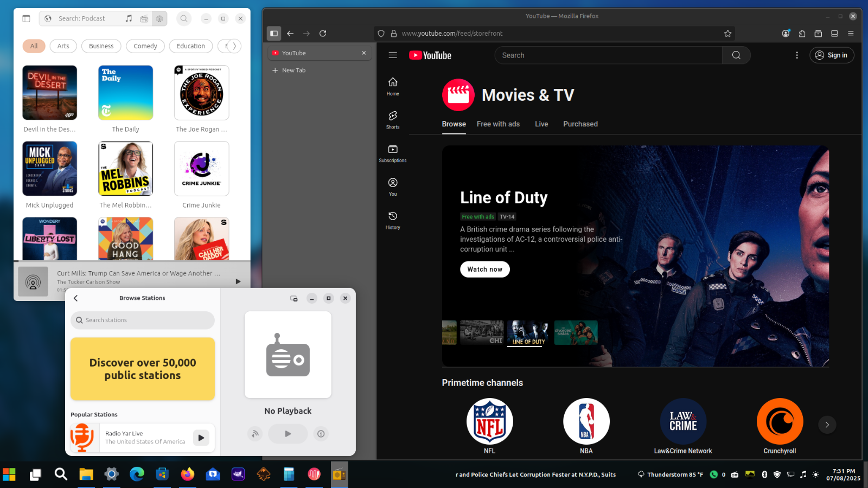Viewport: 868px width, 488px height.
Task: Play Radio Yar Live station
Action: click(201, 438)
